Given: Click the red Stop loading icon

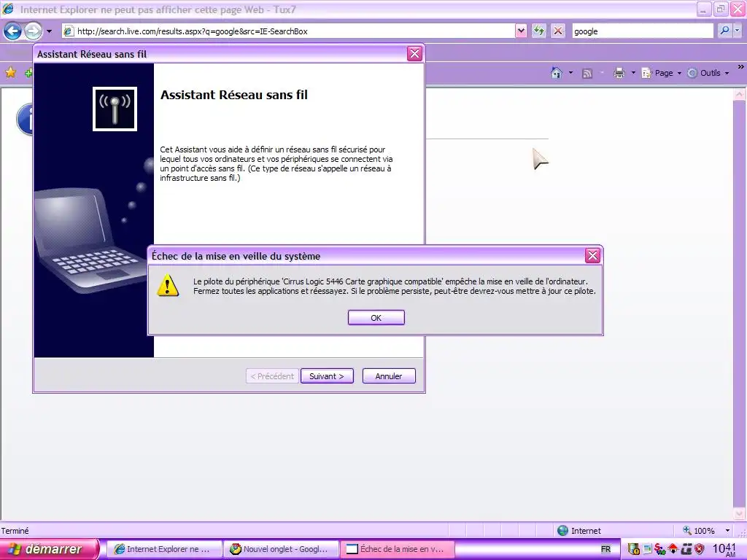Looking at the screenshot, I should (x=558, y=31).
